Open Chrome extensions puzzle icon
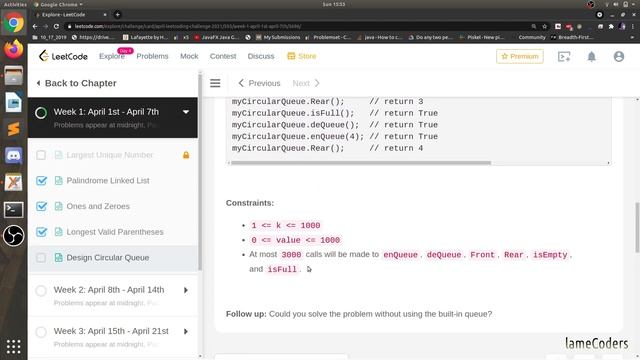This screenshot has width=640, height=360. coord(611,26)
